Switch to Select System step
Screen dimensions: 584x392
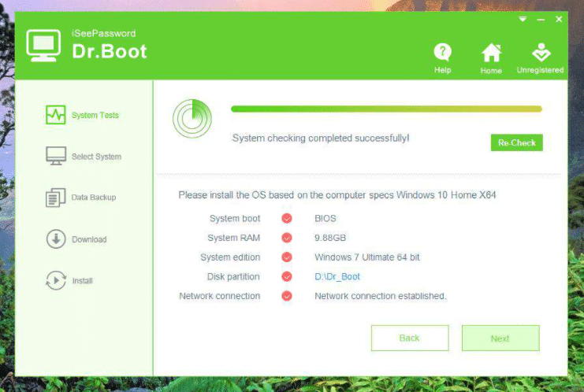[96, 157]
